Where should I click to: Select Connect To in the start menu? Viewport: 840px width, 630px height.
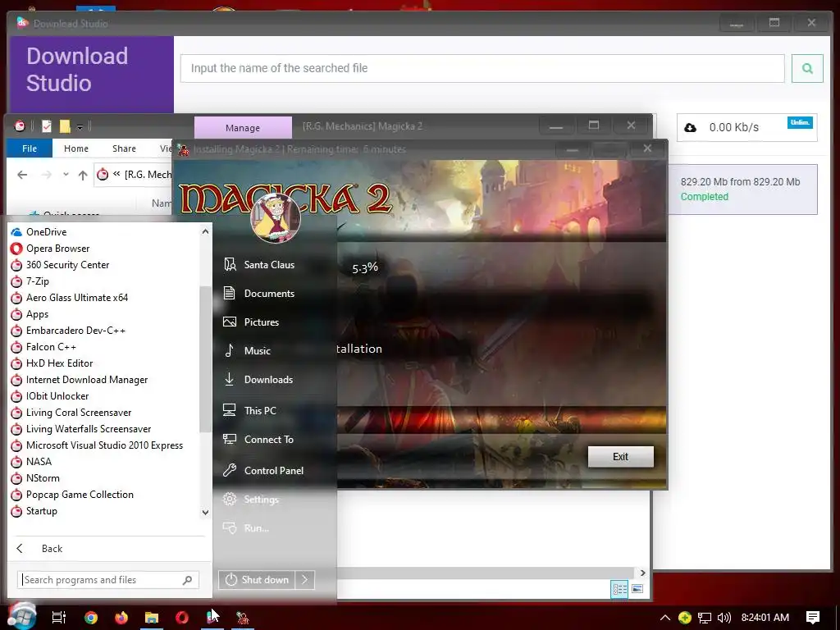pyautogui.click(x=268, y=440)
